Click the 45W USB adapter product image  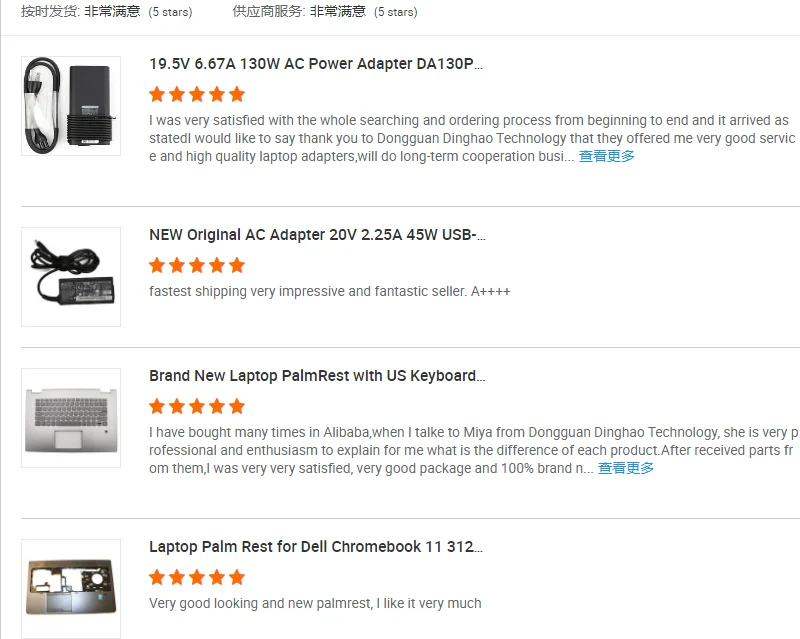[71, 277]
